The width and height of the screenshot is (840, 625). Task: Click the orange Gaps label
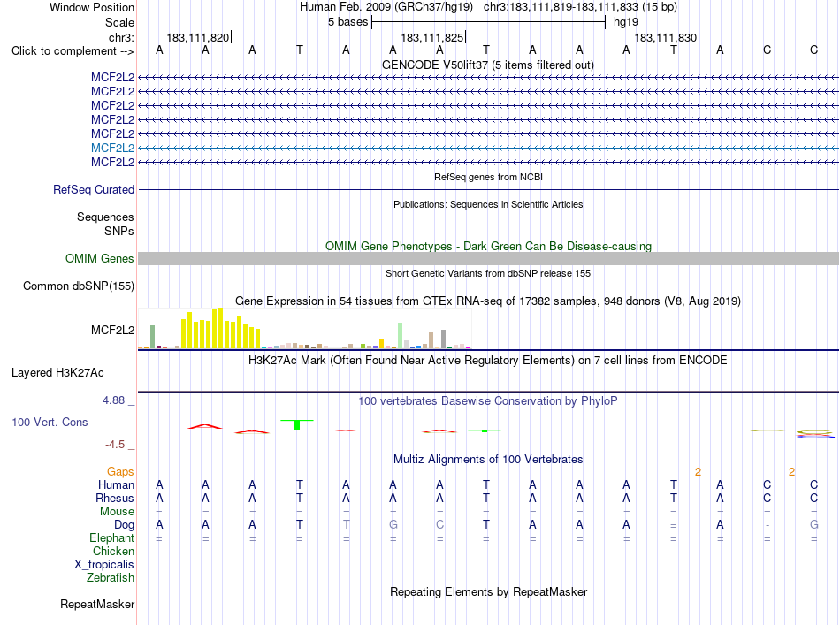coord(120,471)
